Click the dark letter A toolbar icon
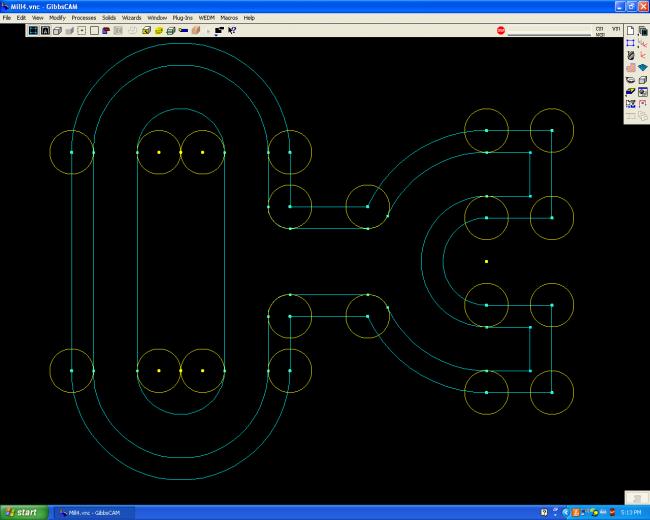Screen dimensions: 650x520 point(45,30)
